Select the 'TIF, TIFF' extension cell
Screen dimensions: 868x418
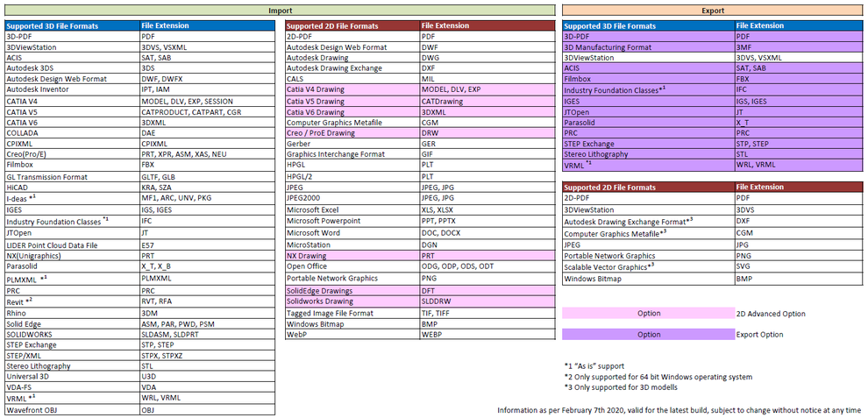(x=487, y=314)
